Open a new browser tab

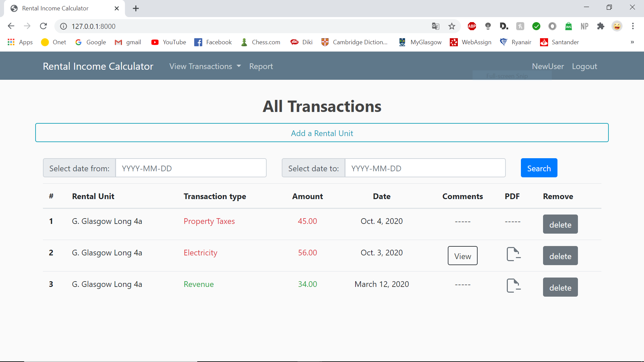point(136,8)
